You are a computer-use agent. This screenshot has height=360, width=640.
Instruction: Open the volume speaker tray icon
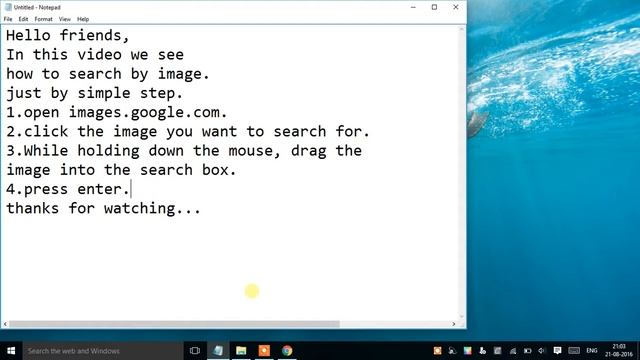(x=542, y=351)
